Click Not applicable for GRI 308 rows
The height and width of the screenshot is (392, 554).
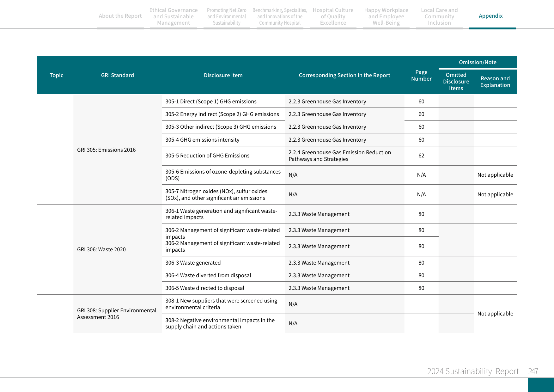pyautogui.click(x=495, y=314)
